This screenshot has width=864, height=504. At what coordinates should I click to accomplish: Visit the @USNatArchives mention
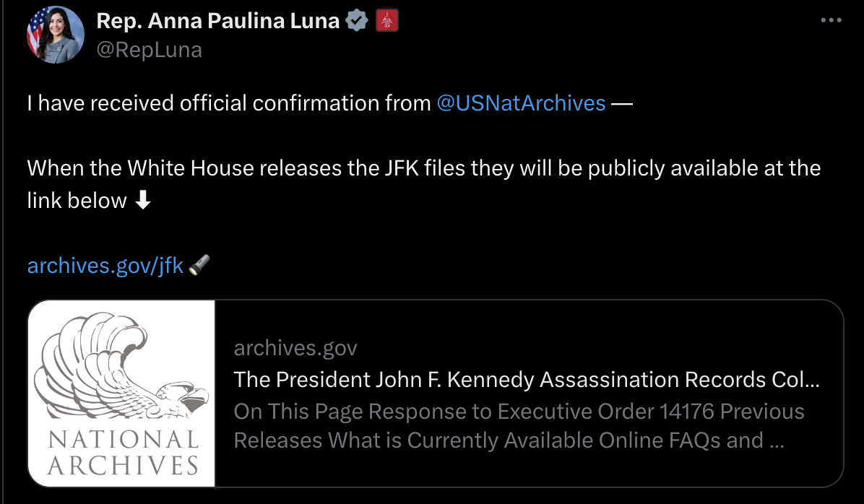[521, 103]
